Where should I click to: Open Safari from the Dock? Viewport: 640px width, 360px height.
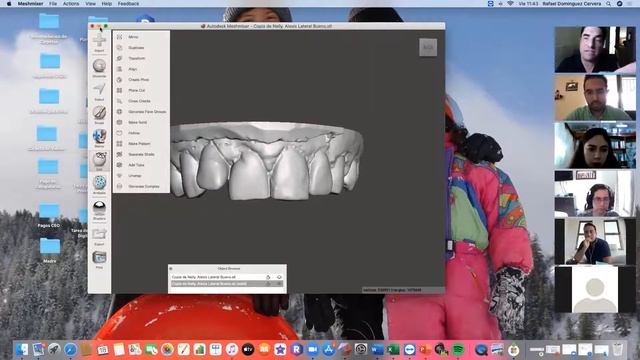(70, 349)
